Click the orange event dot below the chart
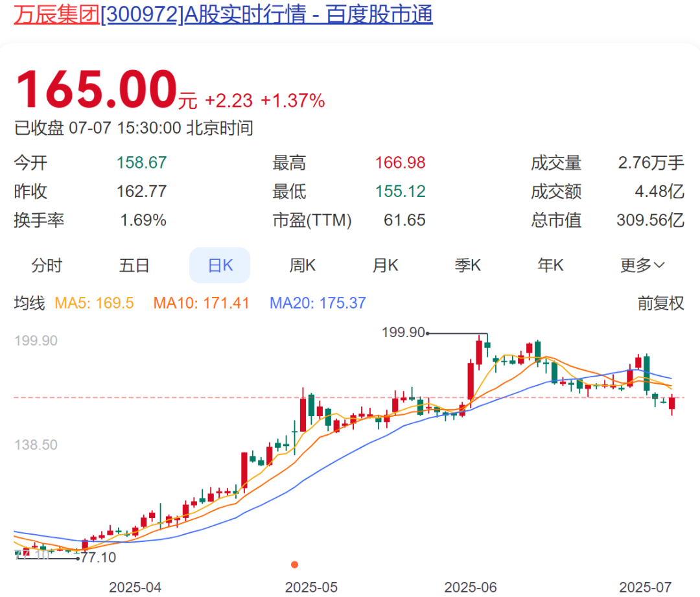This screenshot has width=700, height=597. (295, 565)
